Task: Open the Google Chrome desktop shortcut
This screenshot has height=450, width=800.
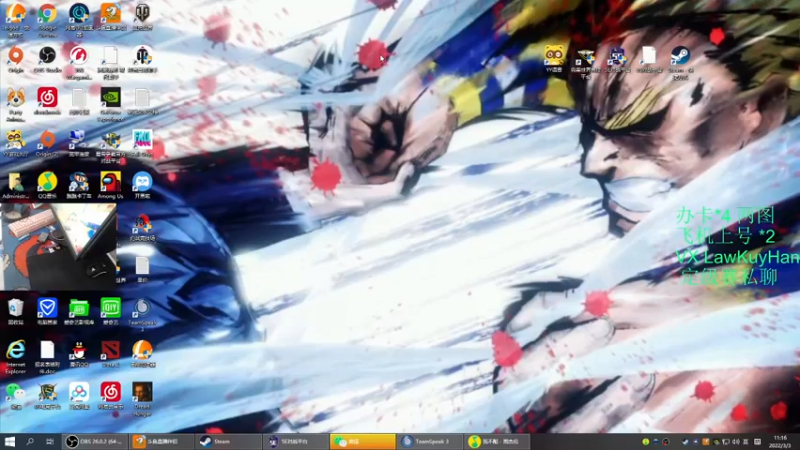Action: (47, 18)
